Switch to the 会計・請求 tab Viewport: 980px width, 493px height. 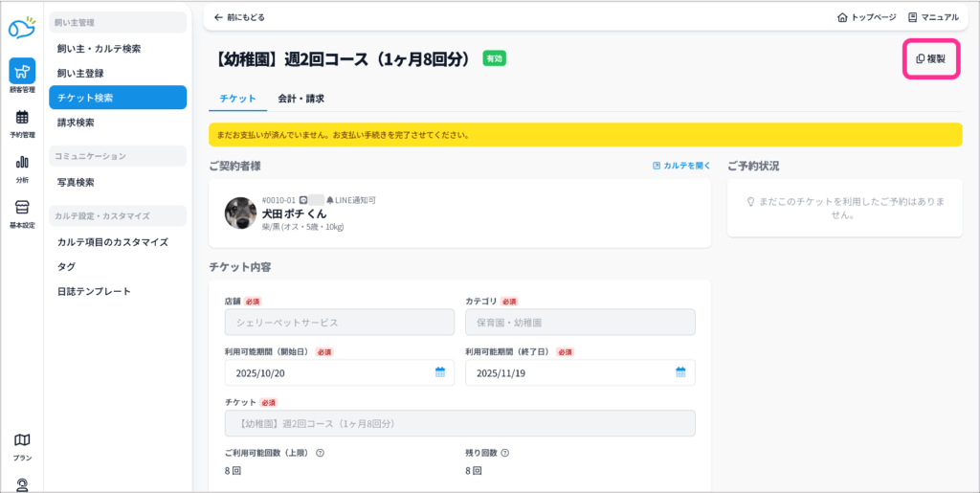coord(301,98)
